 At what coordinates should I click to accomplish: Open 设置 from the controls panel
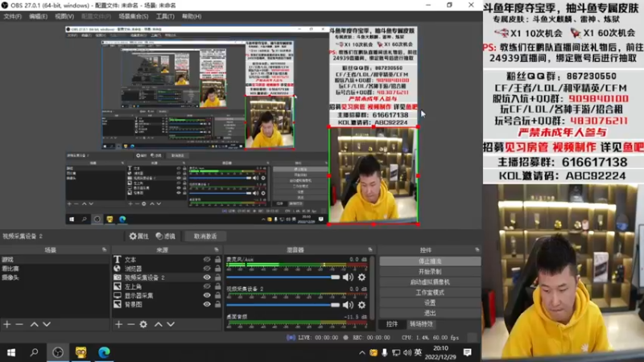430,302
